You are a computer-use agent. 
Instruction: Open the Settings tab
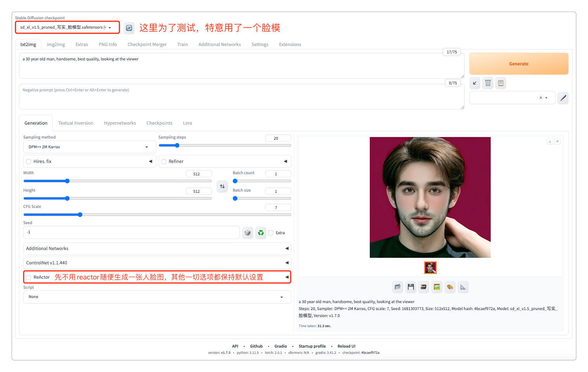260,45
